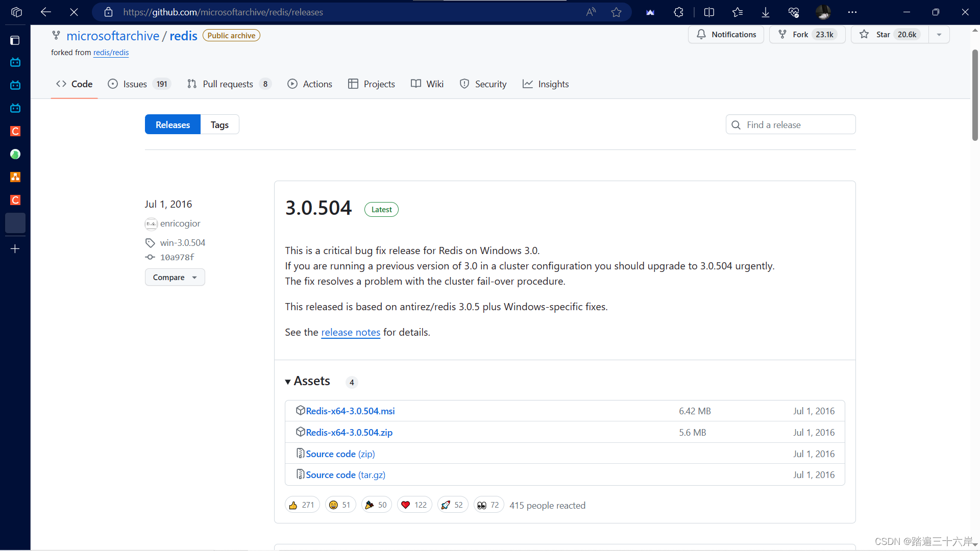Image resolution: width=980 pixels, height=551 pixels.
Task: Toggle split screen view icon
Action: (x=709, y=12)
